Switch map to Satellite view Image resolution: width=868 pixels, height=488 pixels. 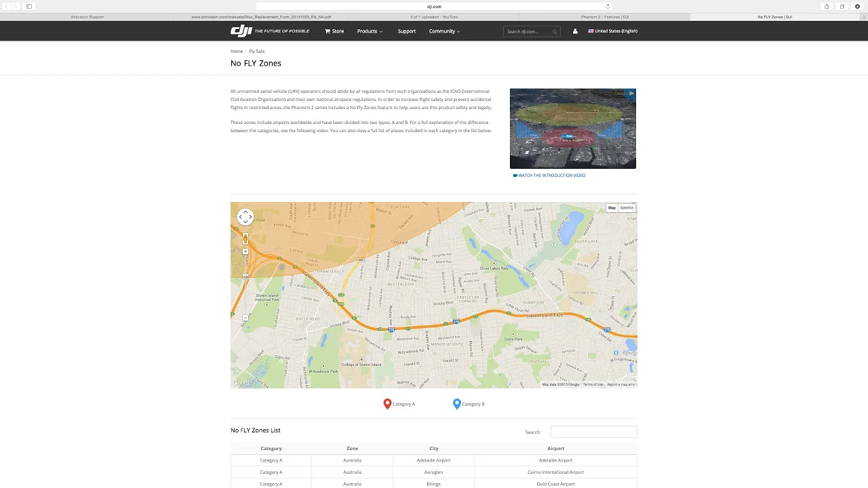pyautogui.click(x=627, y=208)
